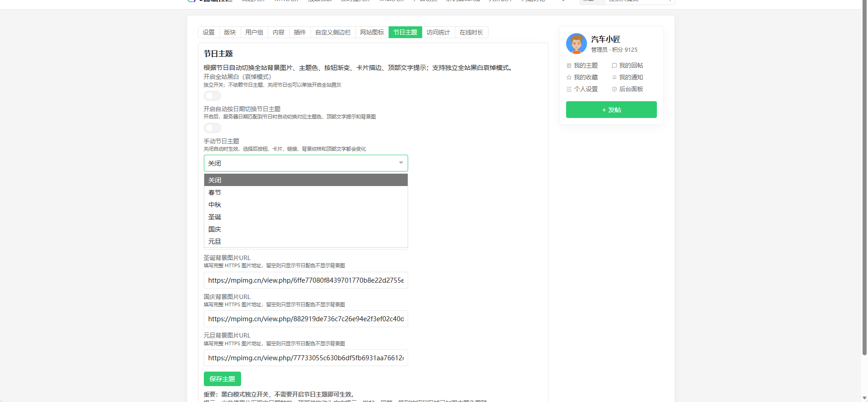Click the 汽车小匠 user avatar

[x=577, y=44]
